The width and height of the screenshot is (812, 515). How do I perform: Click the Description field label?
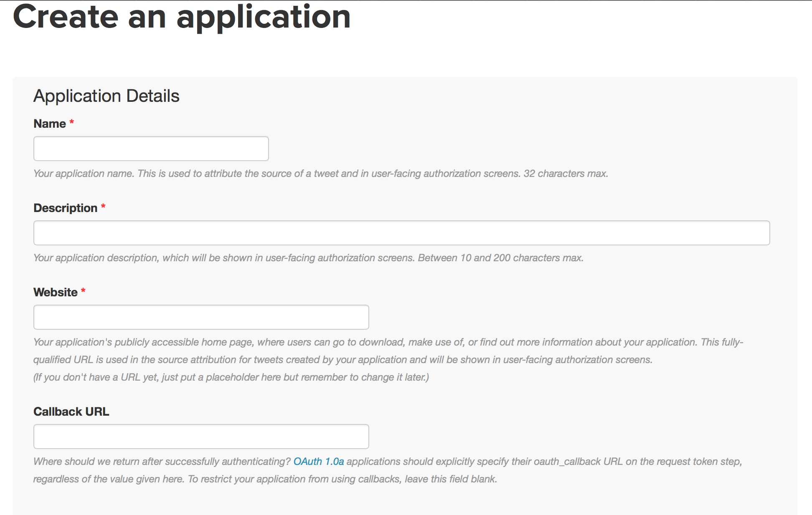click(65, 208)
